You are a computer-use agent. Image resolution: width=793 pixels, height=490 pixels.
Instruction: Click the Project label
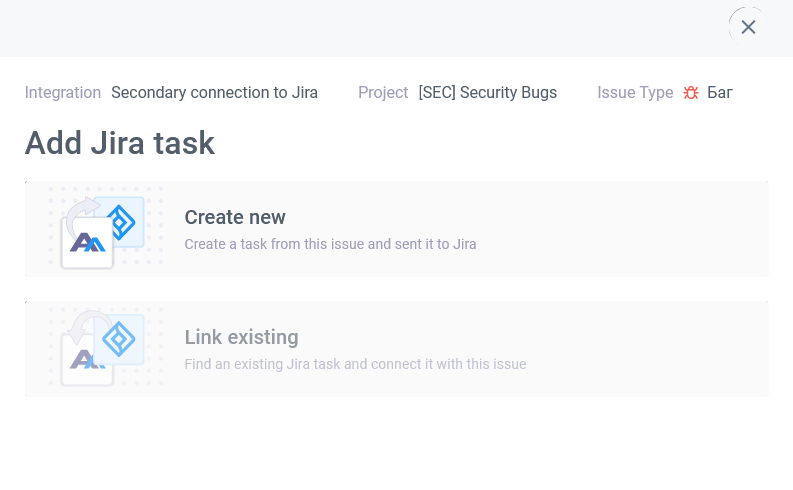383,93
